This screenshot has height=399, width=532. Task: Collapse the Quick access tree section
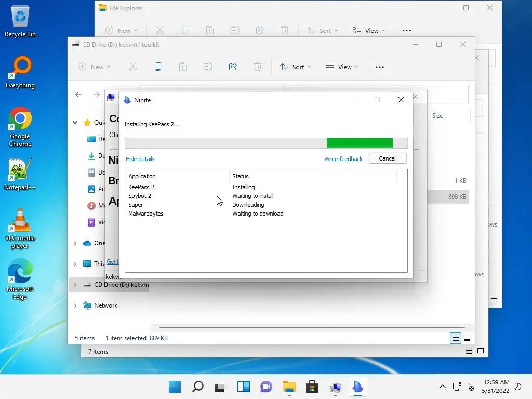tap(75, 123)
